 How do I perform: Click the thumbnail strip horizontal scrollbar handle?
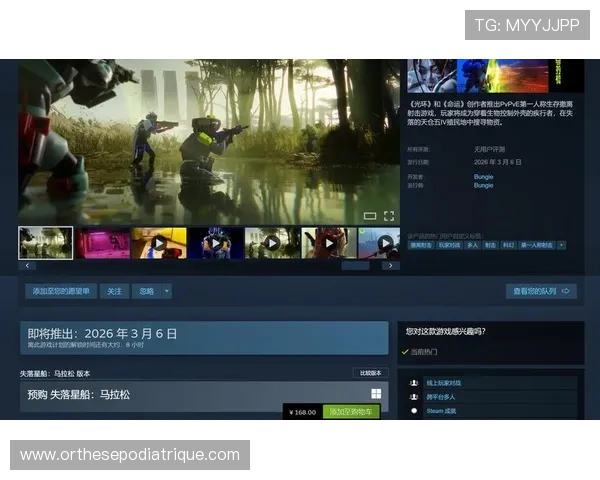click(x=355, y=266)
